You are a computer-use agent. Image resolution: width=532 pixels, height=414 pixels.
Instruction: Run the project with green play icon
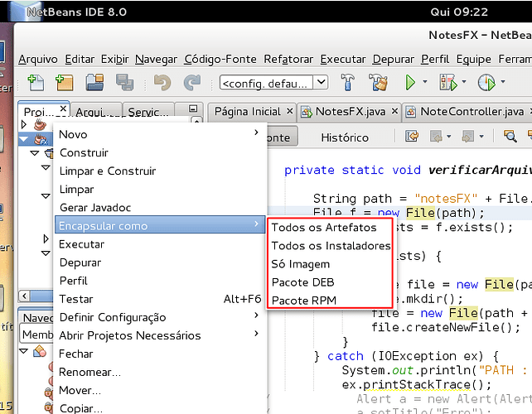(x=410, y=83)
